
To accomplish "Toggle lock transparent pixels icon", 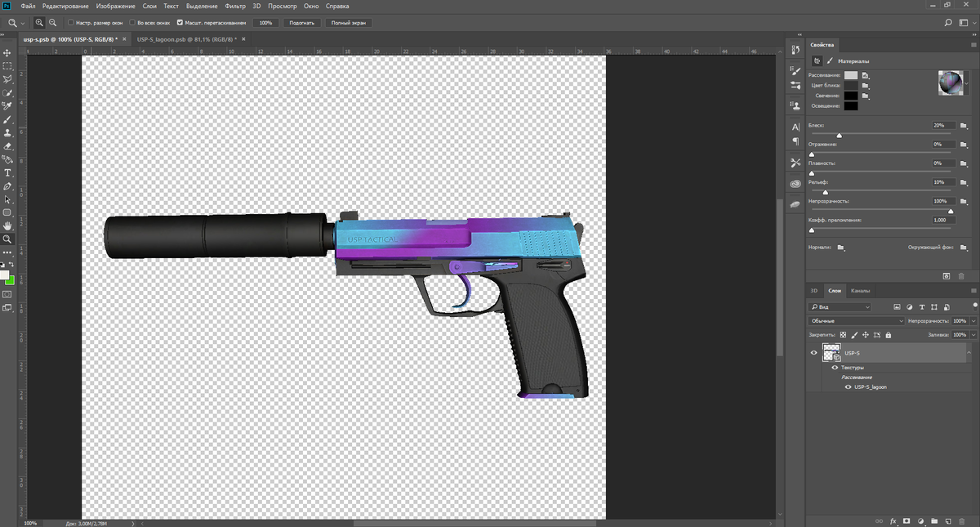I will coord(844,334).
